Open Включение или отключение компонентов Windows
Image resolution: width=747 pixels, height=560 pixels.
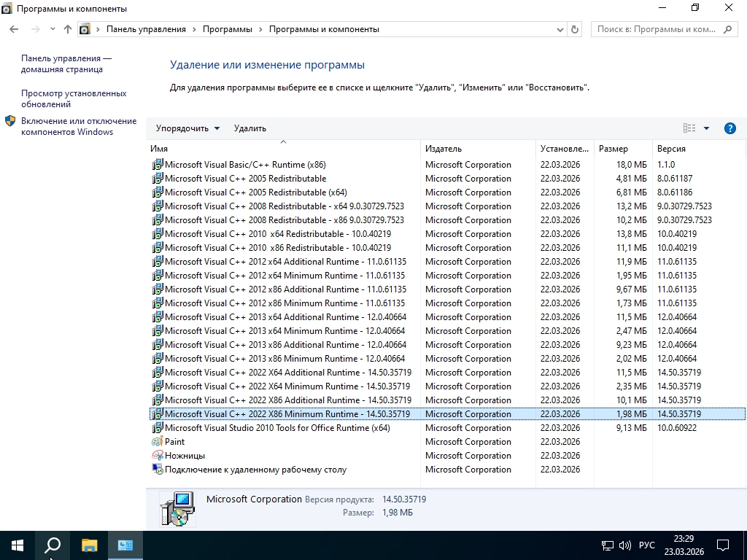(79, 126)
